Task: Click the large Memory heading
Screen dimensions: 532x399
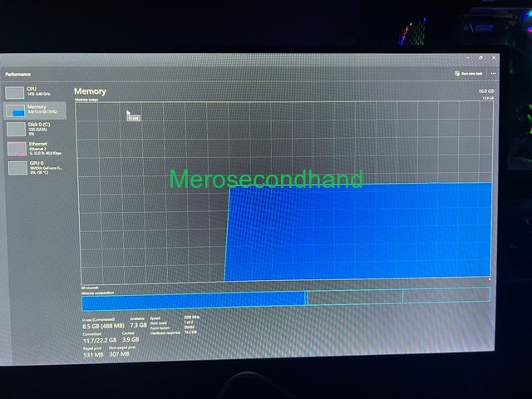Action: (91, 91)
